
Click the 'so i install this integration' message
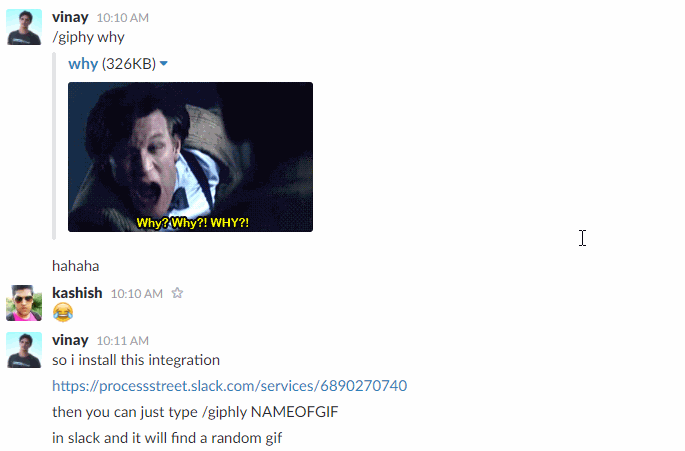(x=136, y=360)
